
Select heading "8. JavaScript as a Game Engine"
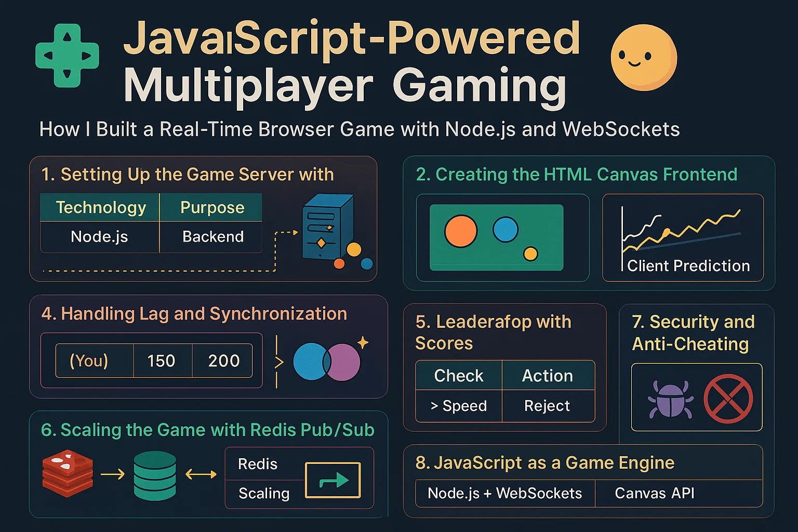544,462
